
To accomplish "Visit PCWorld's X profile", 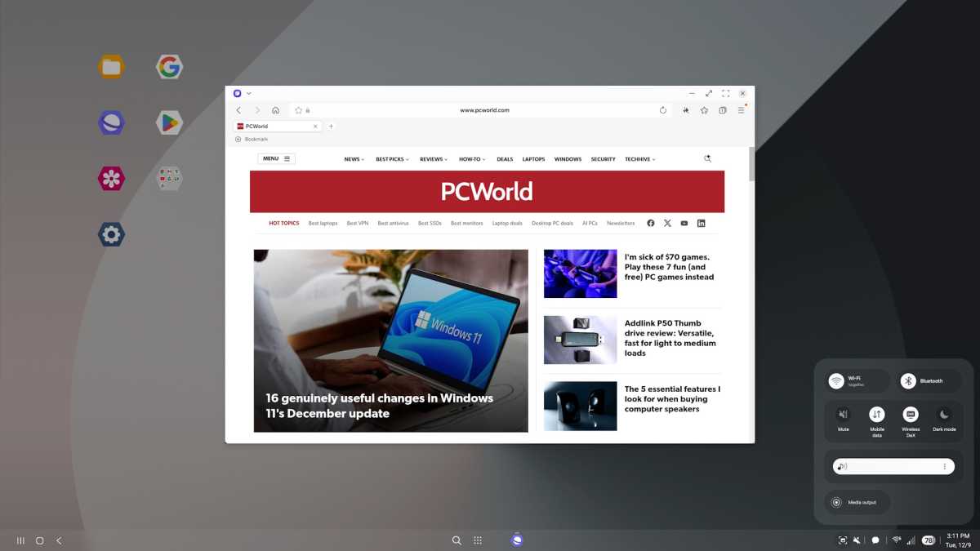I will coord(667,223).
